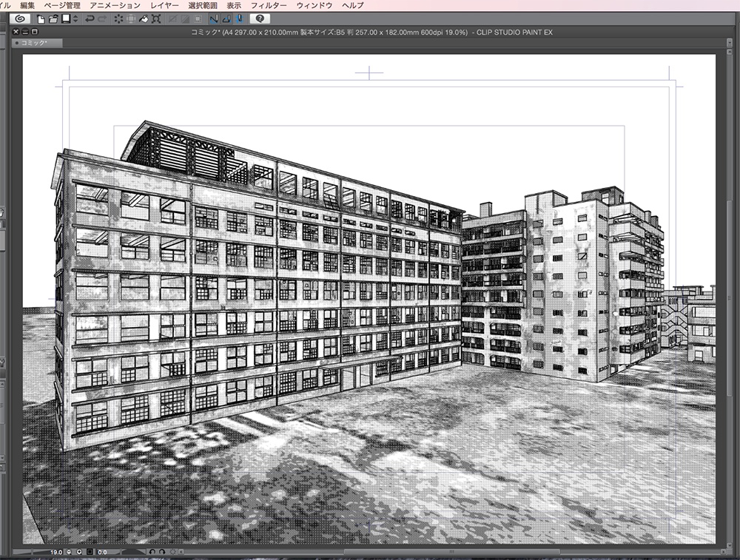Screen dimensions: 740x560
Task: Toggle the Show selection border icon
Action: (198, 19)
